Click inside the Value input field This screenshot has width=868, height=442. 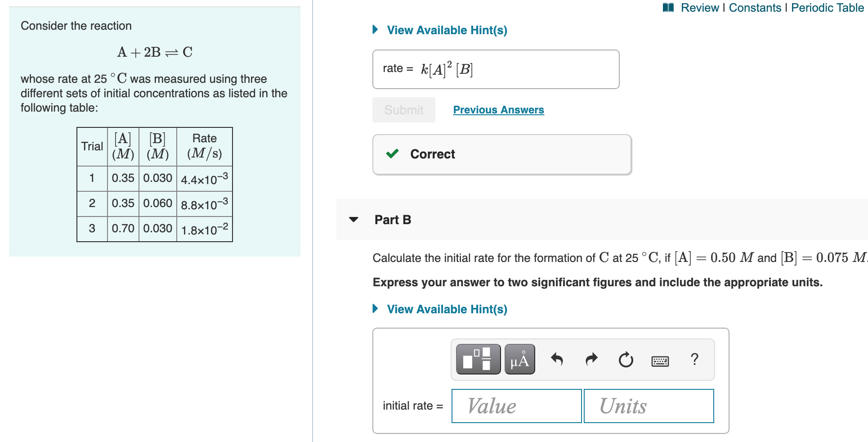tap(516, 406)
